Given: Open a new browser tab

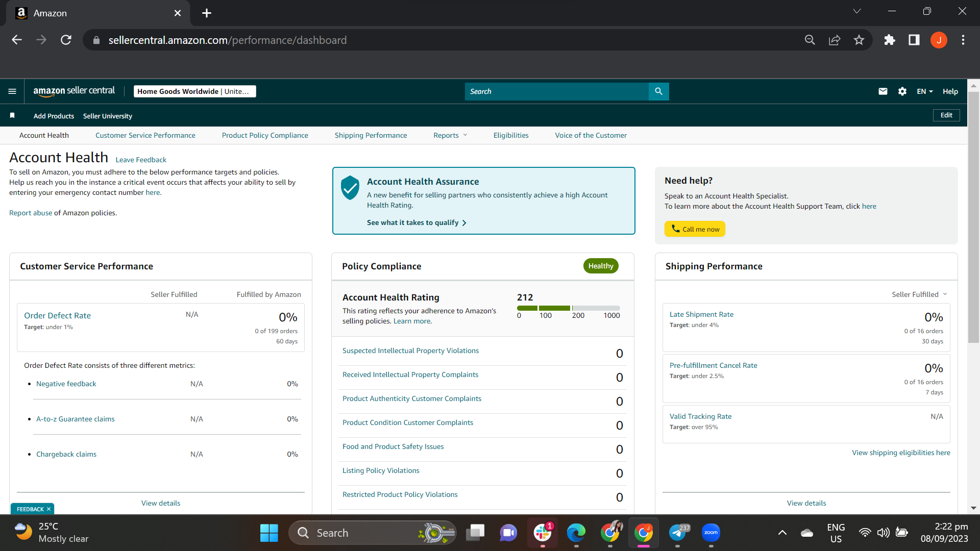Looking at the screenshot, I should point(207,13).
